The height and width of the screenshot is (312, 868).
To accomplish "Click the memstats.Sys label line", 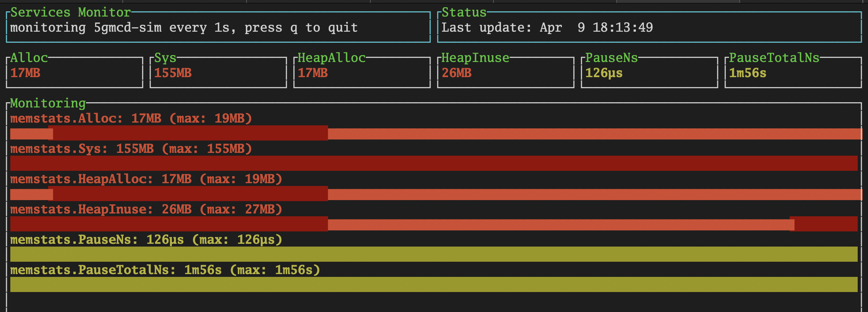I will (131, 149).
